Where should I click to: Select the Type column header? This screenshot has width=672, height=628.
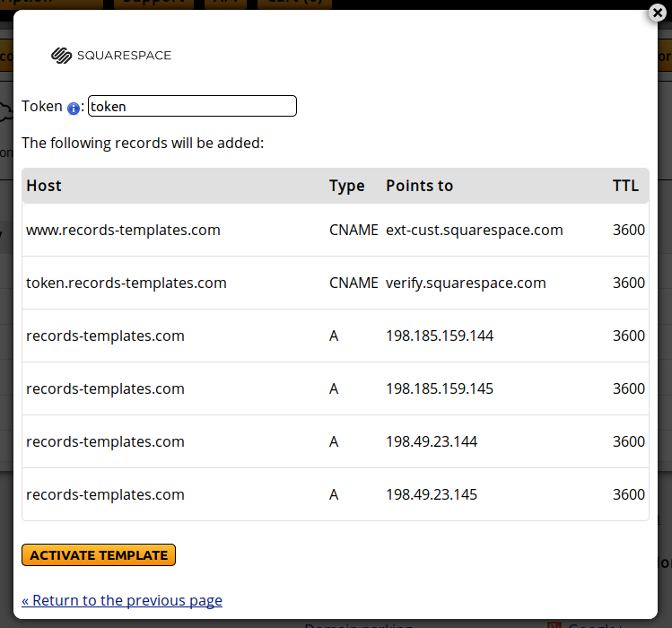tap(346, 186)
